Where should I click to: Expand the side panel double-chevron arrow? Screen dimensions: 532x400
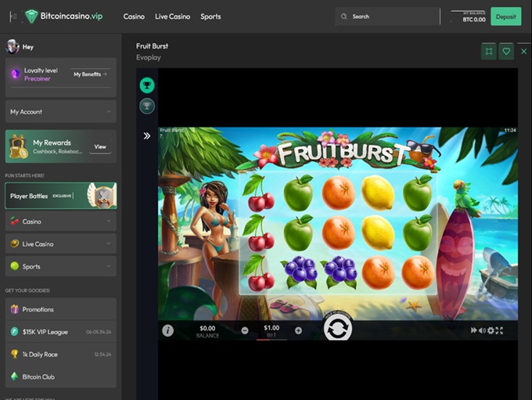[x=146, y=135]
